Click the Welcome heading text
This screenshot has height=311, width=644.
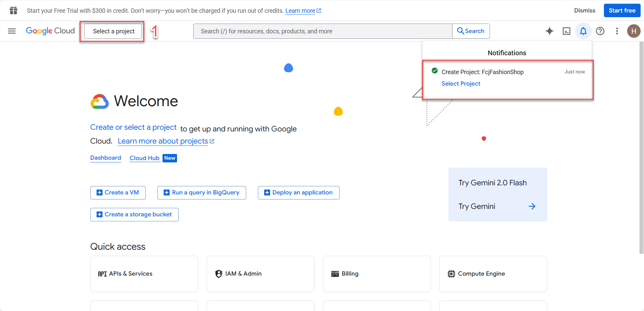[146, 101]
